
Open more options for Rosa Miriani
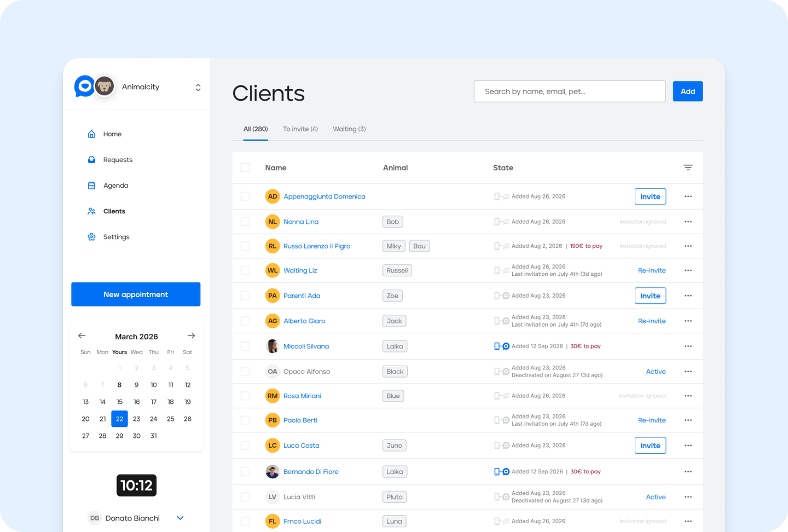[688, 396]
